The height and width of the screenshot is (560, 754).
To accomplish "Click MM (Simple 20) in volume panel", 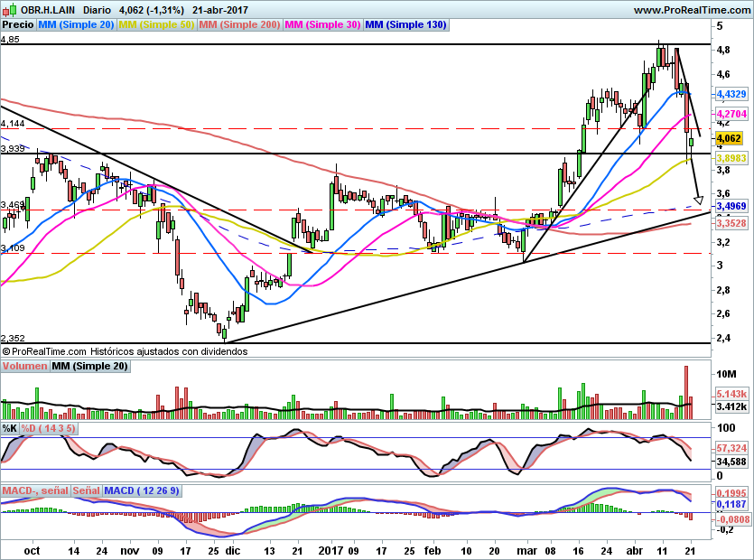I will click(x=90, y=366).
